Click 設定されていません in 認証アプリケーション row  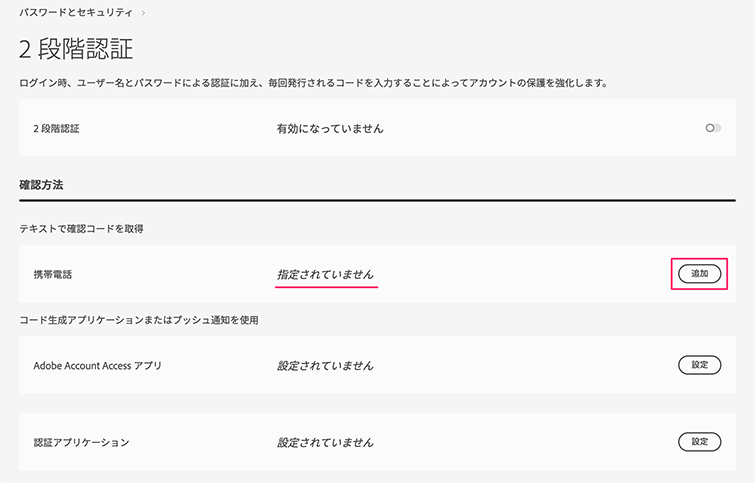click(325, 441)
